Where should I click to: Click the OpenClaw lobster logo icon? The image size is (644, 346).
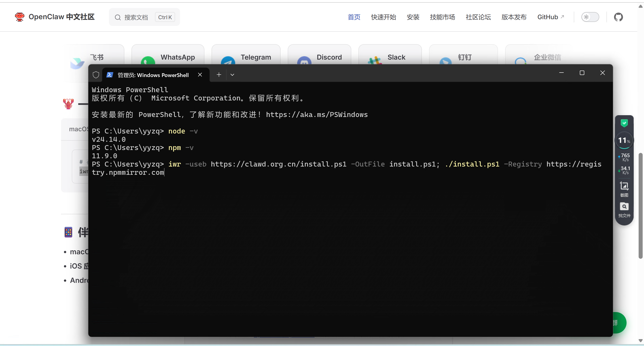point(19,17)
